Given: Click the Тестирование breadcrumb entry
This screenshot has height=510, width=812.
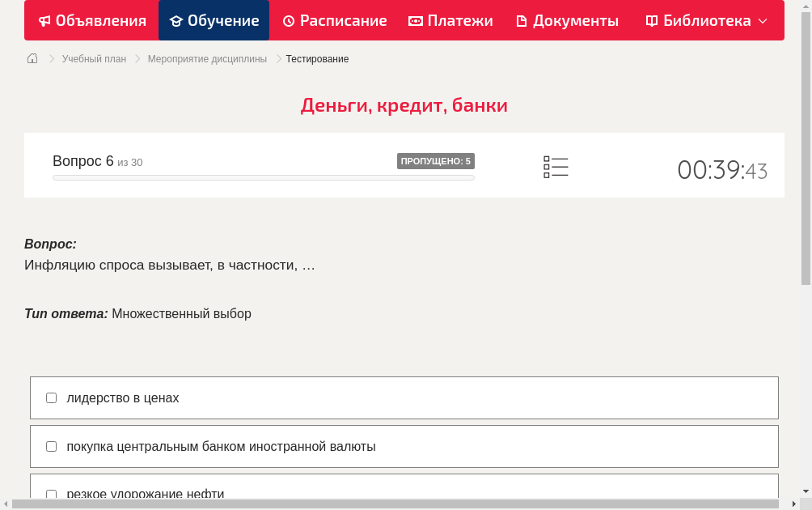Looking at the screenshot, I should click(x=316, y=58).
